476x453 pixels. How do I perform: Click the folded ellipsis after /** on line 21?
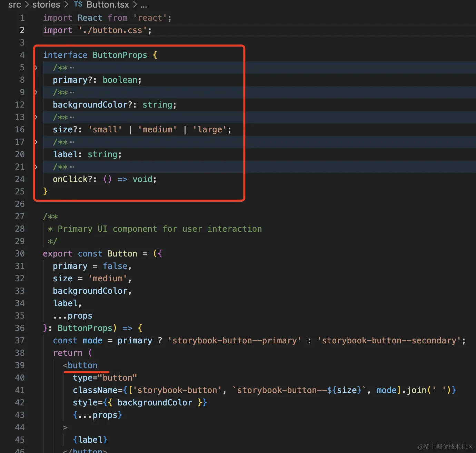(72, 167)
